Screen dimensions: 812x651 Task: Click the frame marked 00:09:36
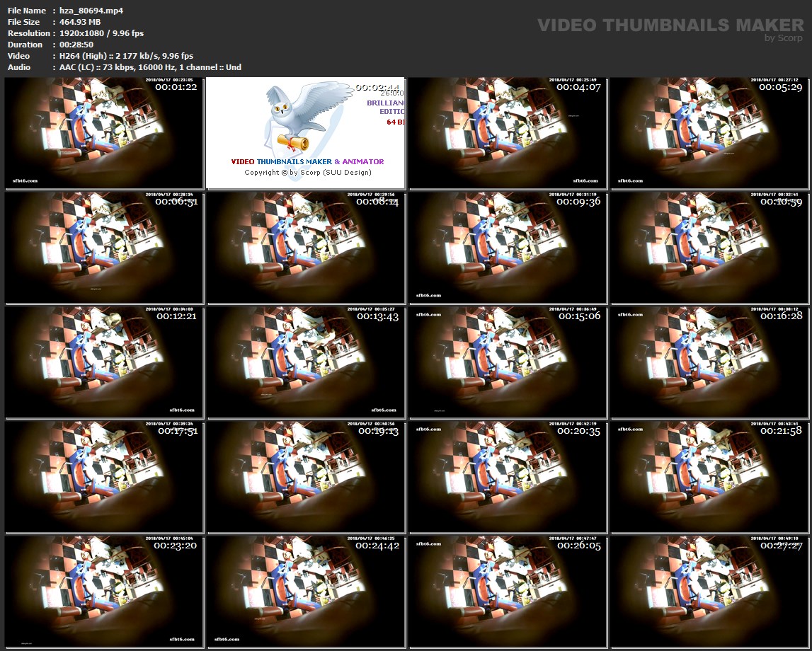click(508, 248)
